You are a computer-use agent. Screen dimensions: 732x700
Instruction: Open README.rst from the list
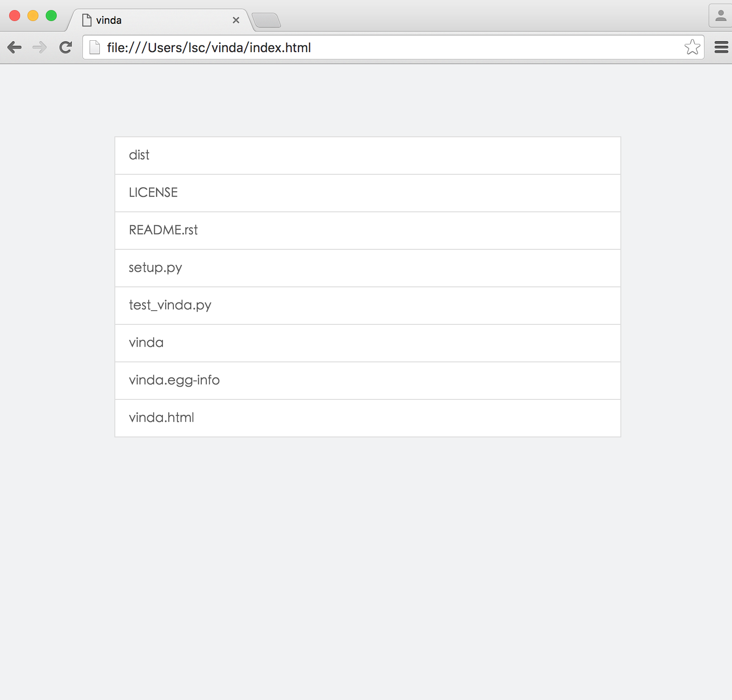(x=368, y=231)
